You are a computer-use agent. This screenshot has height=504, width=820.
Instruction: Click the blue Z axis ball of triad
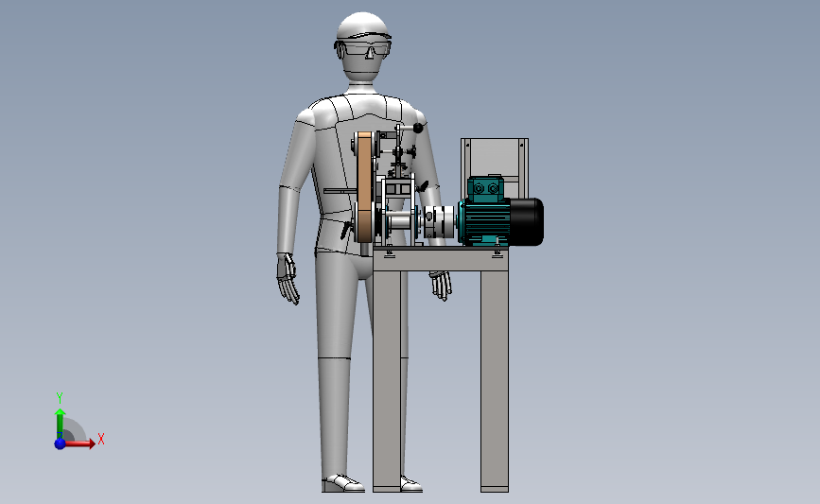(x=60, y=443)
